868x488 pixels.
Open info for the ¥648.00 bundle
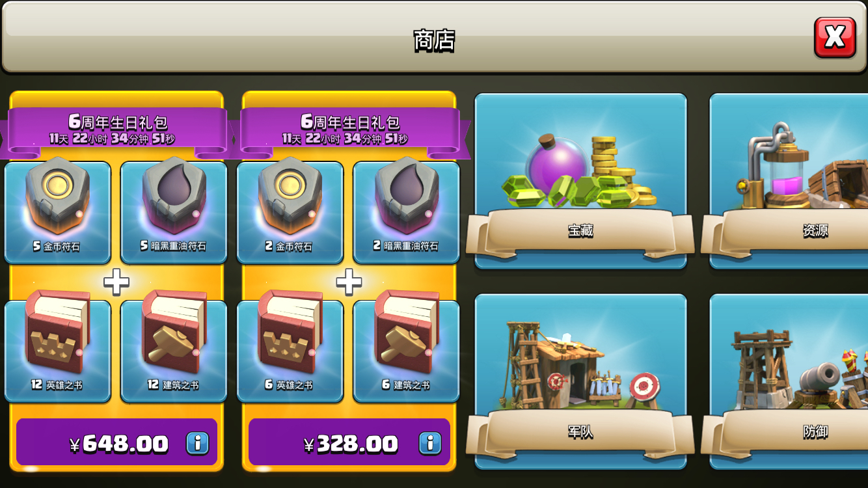coord(197,443)
